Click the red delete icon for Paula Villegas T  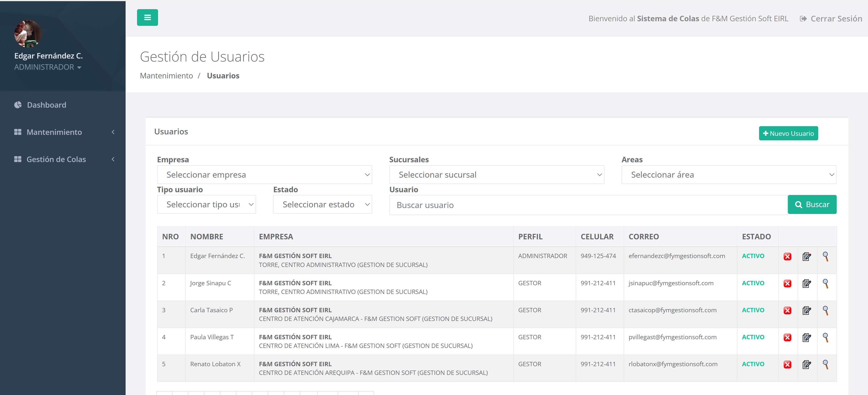click(x=787, y=338)
